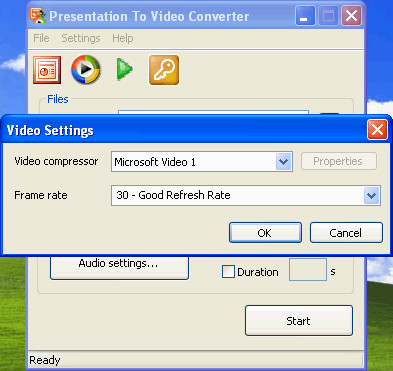Confirm video settings with the OK button
The height and width of the screenshot is (371, 393).
(x=265, y=233)
